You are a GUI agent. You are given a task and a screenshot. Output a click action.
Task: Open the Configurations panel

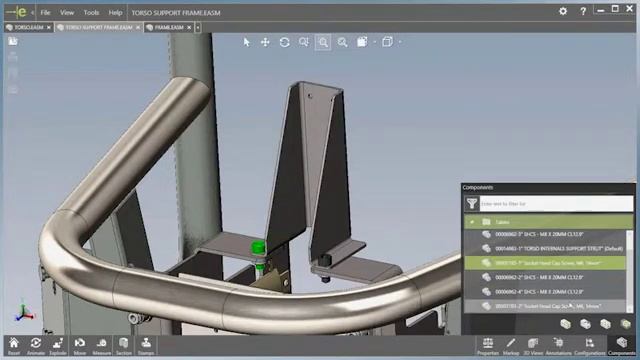point(590,346)
